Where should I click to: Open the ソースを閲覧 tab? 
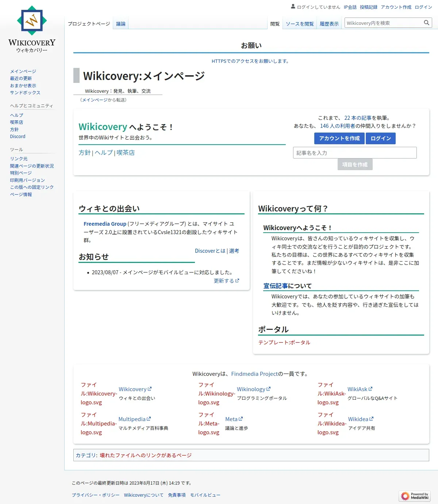[300, 24]
